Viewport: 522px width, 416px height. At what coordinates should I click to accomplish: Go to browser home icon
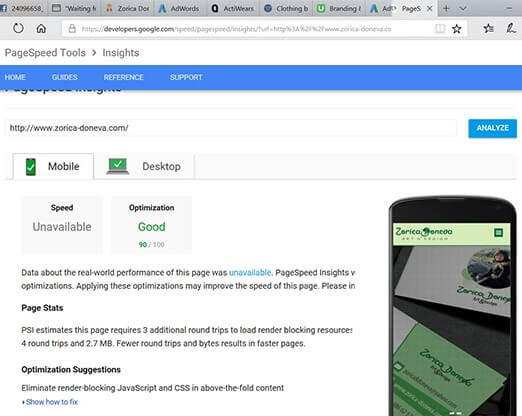(41, 29)
